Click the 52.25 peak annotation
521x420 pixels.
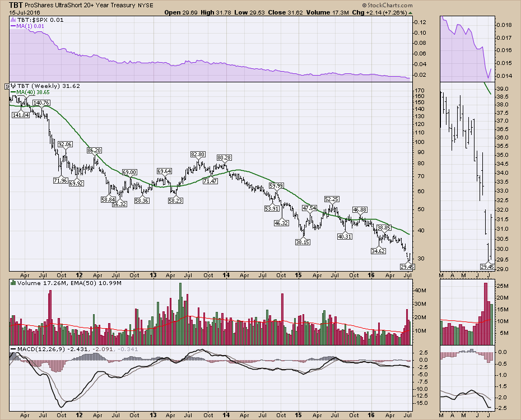point(332,199)
